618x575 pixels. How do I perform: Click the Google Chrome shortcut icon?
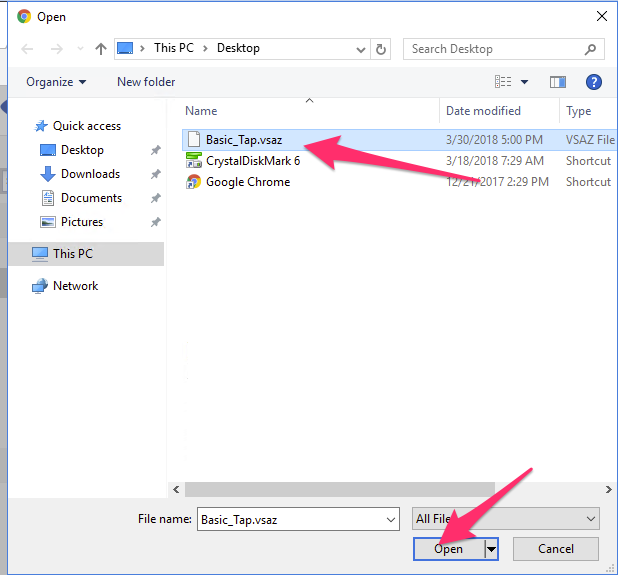pyautogui.click(x=194, y=182)
